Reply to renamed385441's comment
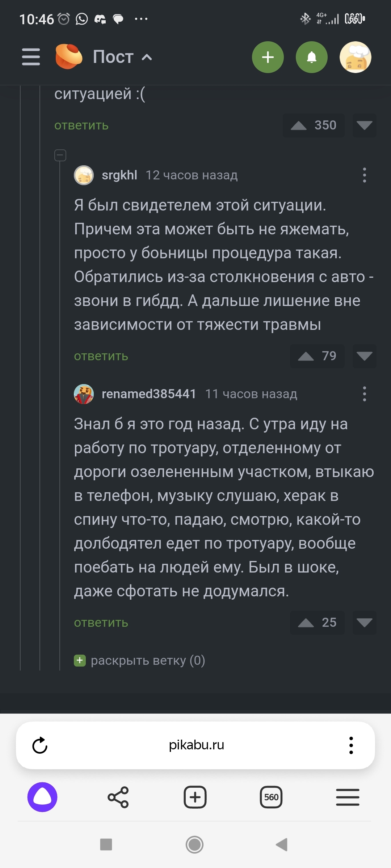 (x=101, y=622)
